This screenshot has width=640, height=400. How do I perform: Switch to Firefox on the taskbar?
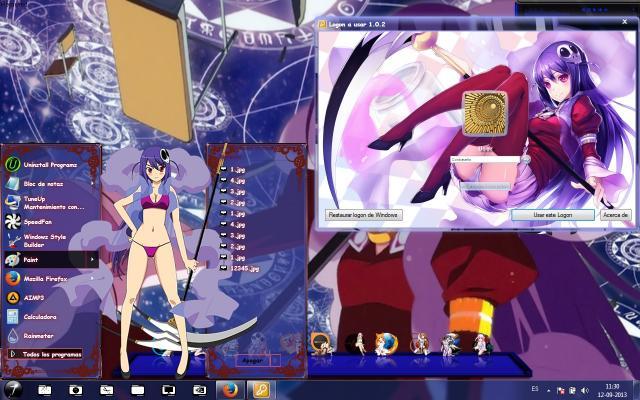pyautogui.click(x=230, y=390)
